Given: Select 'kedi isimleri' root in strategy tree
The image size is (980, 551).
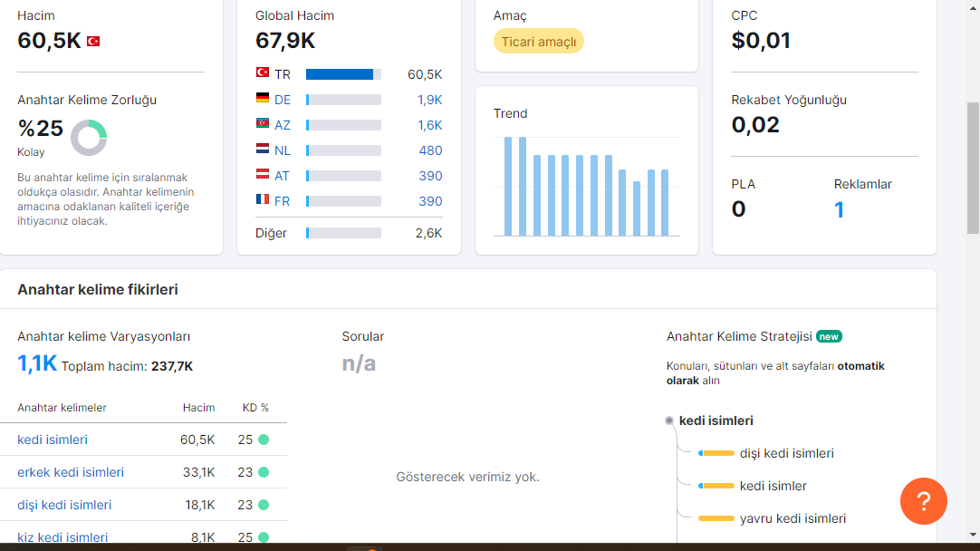Looking at the screenshot, I should coord(716,420).
